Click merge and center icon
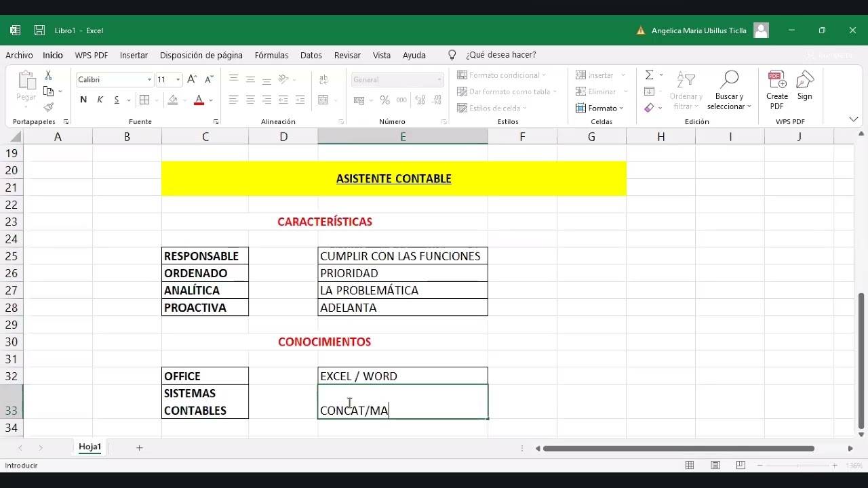The height and width of the screenshot is (488, 868). click(323, 100)
